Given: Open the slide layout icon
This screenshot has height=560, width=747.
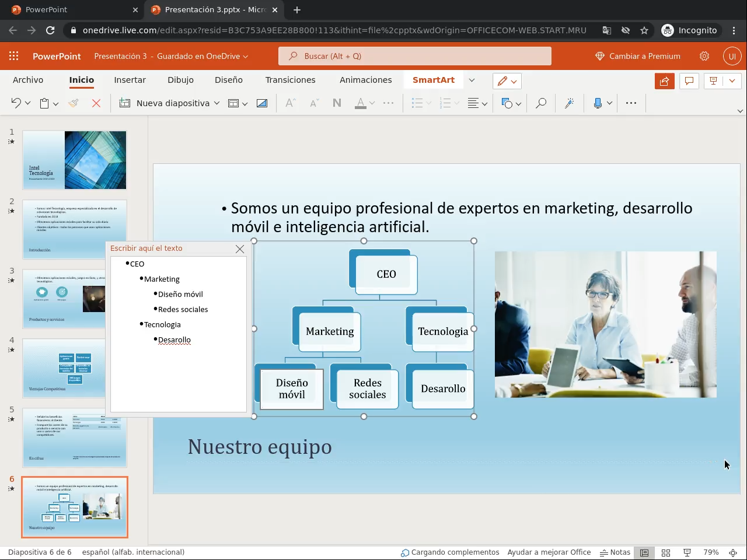Looking at the screenshot, I should 233,103.
